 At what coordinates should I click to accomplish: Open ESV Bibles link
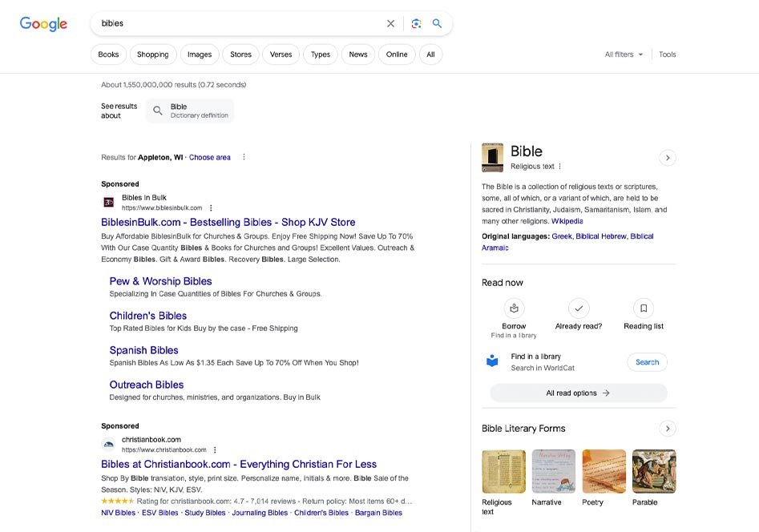(x=159, y=513)
